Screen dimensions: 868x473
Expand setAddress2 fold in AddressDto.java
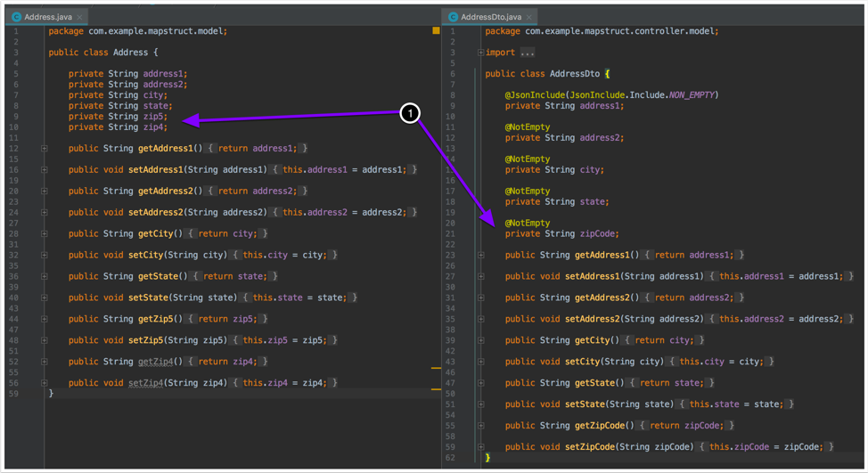[x=480, y=319]
